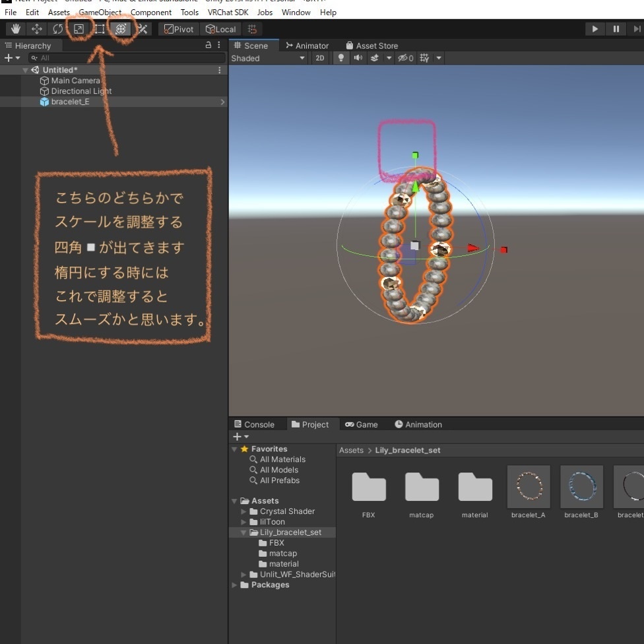Switch to the Asset Store tab

372,46
